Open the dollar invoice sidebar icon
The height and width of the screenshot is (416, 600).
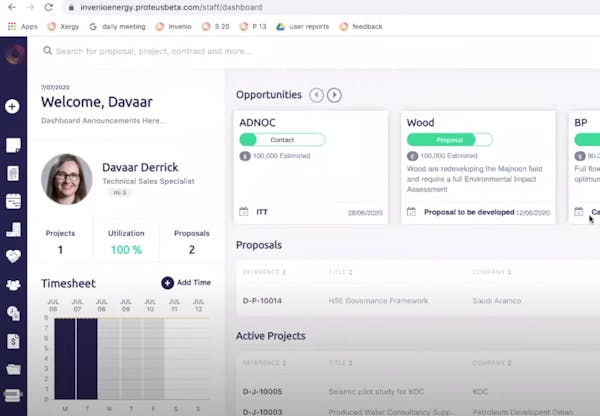coord(13,341)
